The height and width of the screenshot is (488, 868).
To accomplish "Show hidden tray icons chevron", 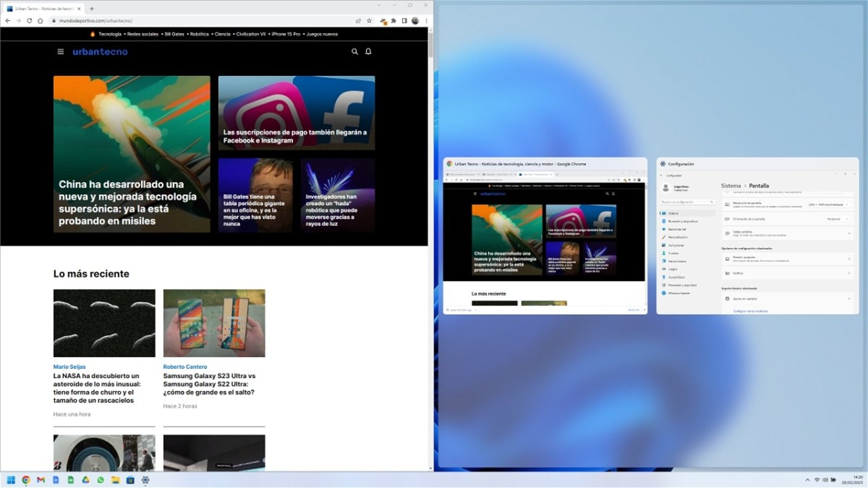I will pos(808,480).
